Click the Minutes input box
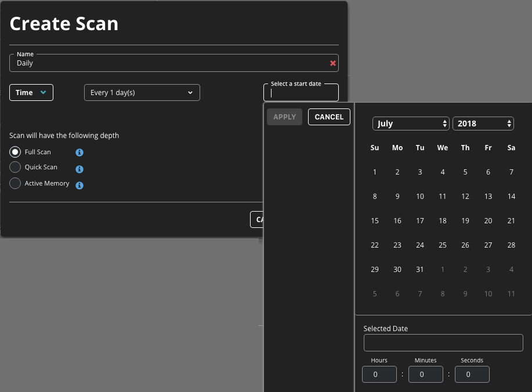This screenshot has height=392, width=532. tap(425, 375)
